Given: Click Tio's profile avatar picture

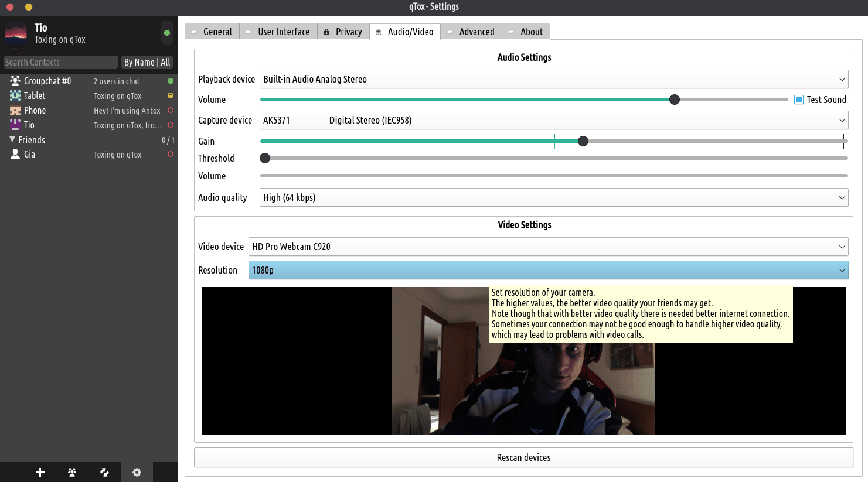Looking at the screenshot, I should tap(16, 33).
